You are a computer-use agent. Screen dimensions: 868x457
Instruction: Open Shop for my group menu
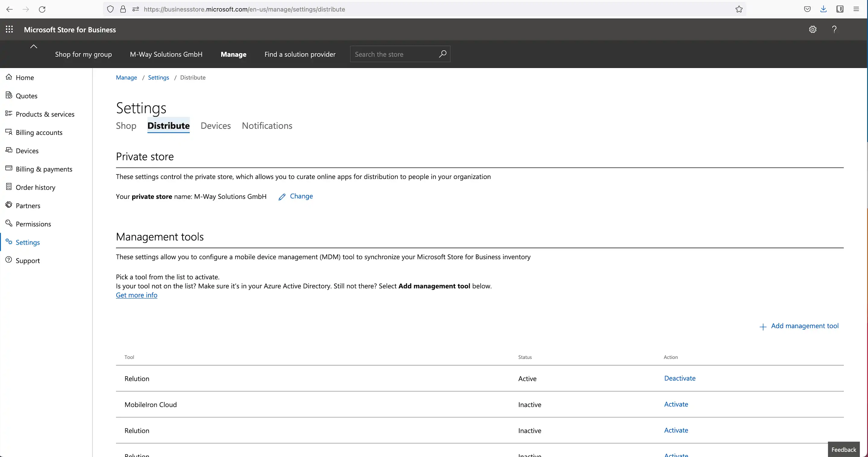point(83,54)
